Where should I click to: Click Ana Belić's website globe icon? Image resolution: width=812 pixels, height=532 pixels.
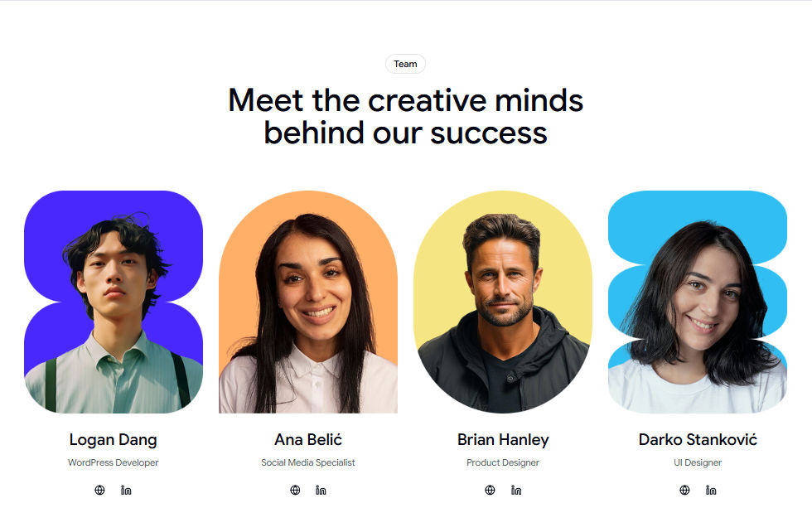tap(295, 490)
